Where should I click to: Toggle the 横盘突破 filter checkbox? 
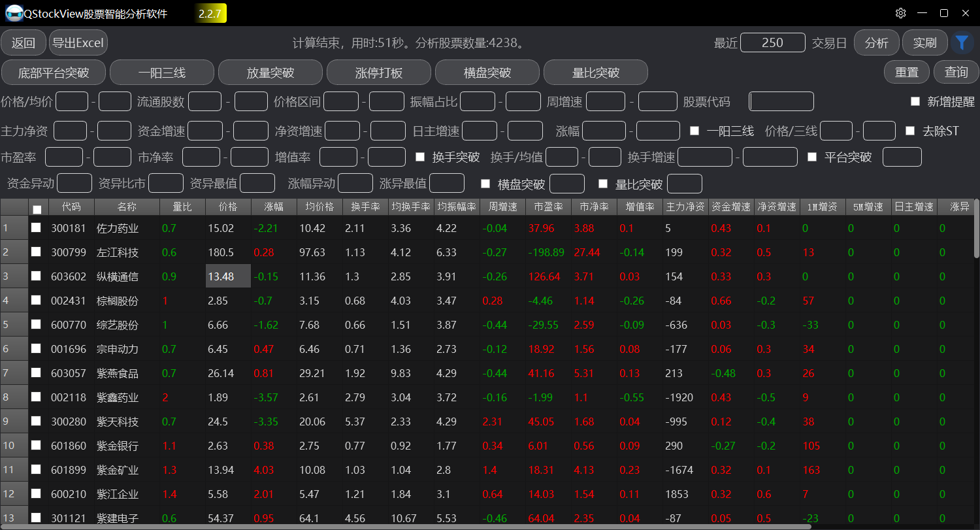(485, 184)
